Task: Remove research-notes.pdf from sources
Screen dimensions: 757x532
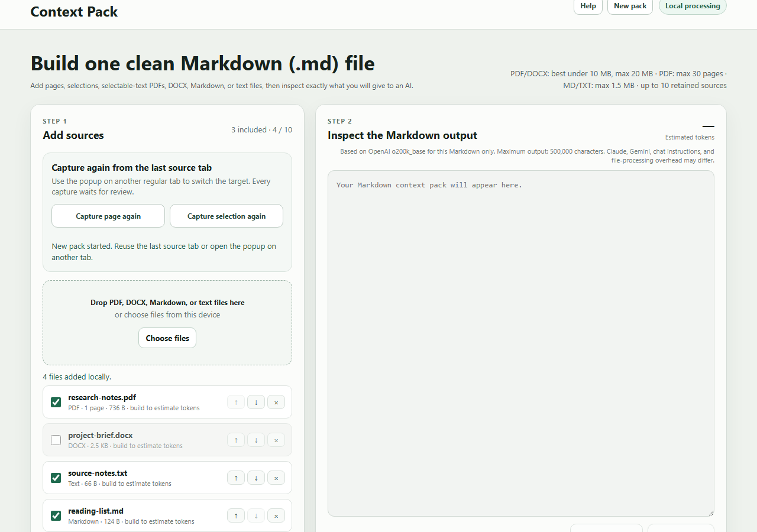Action: [x=276, y=402]
